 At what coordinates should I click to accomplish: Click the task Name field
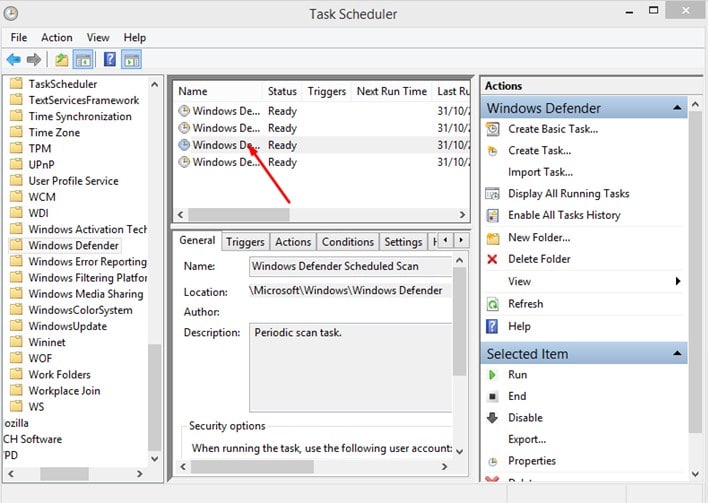[x=350, y=266]
